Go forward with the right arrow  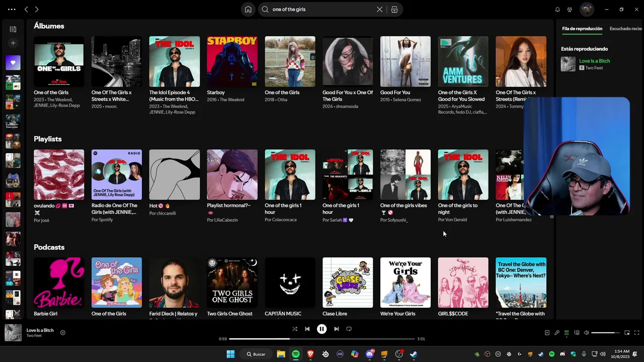coord(37,9)
